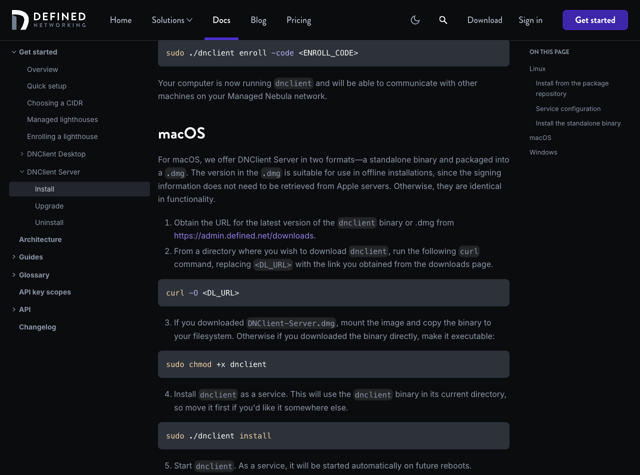Open the admin.defined.net/downloads link
The image size is (640, 475).
coord(244,236)
